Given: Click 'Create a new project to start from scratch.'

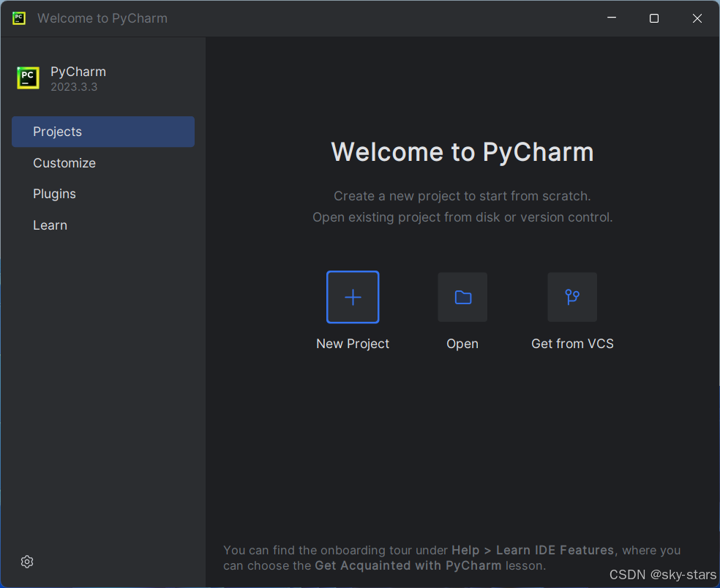Looking at the screenshot, I should 462,196.
